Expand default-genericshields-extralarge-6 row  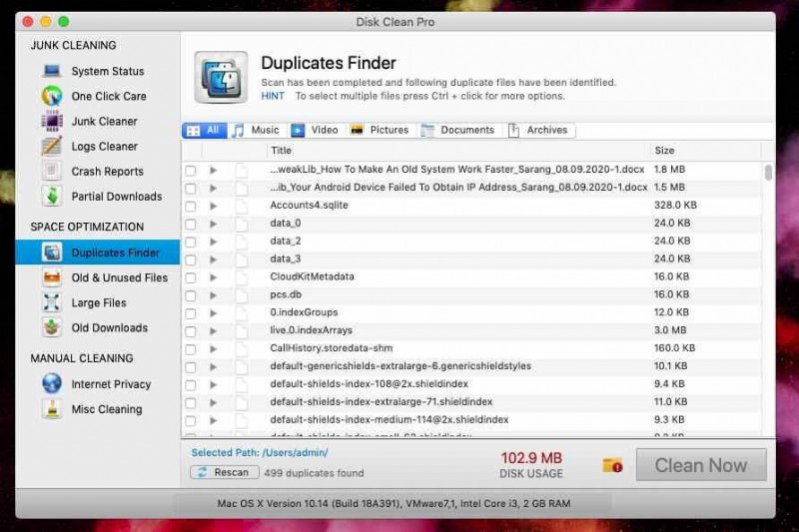click(214, 366)
